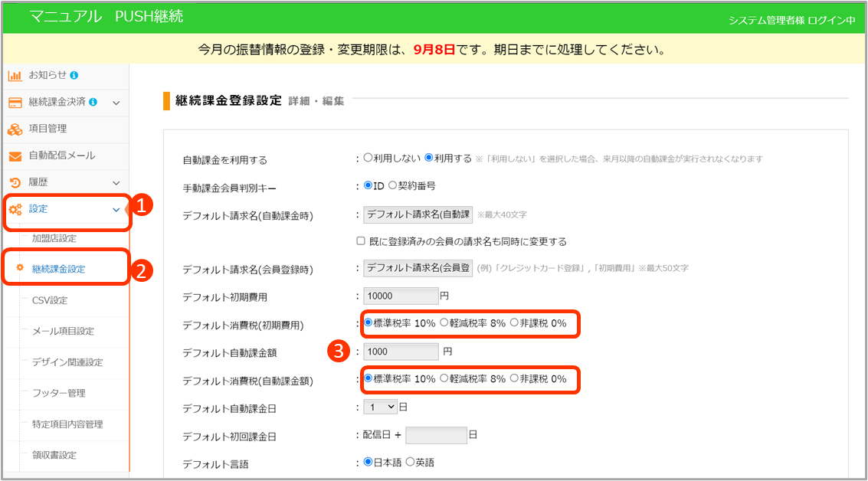Click the お知らせ bar chart icon

coord(15,76)
